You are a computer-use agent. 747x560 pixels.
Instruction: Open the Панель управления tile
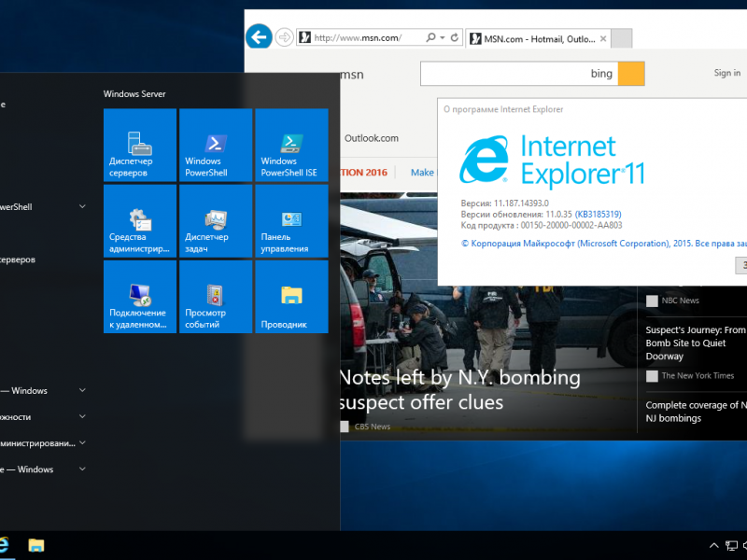point(291,221)
